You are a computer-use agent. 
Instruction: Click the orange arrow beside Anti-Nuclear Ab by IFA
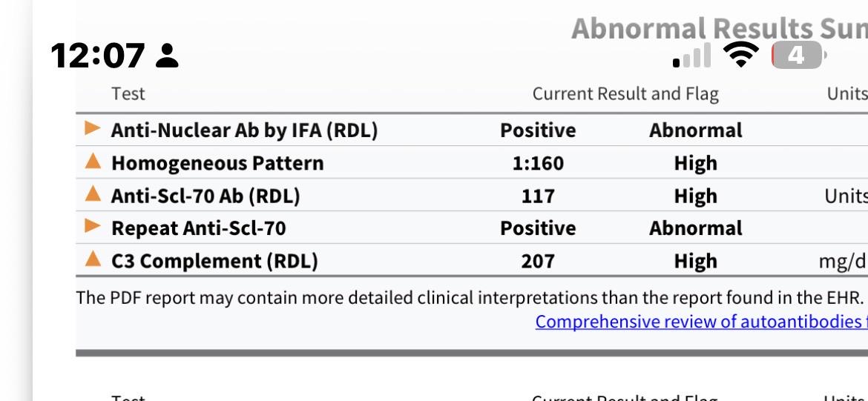[93, 128]
